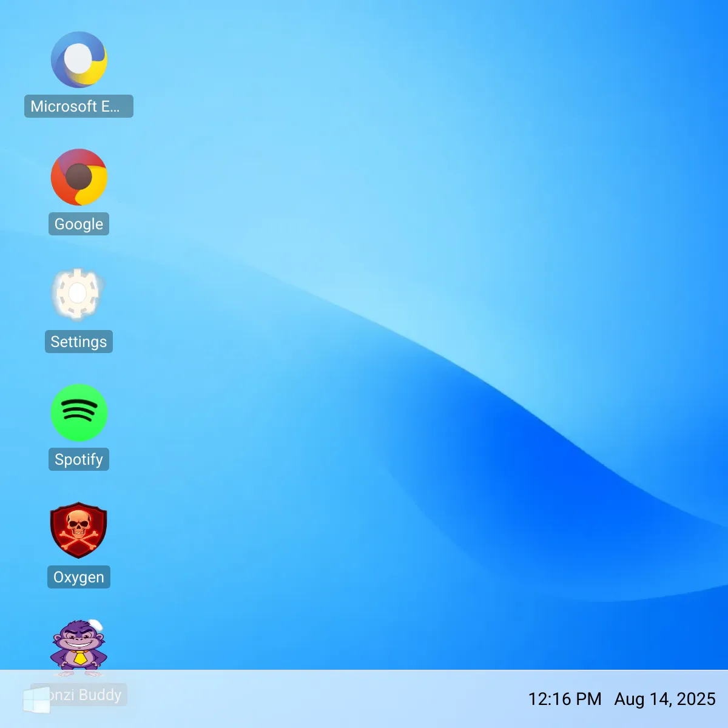
Task: Open the Oxygen skull shield icon
Action: 79,530
